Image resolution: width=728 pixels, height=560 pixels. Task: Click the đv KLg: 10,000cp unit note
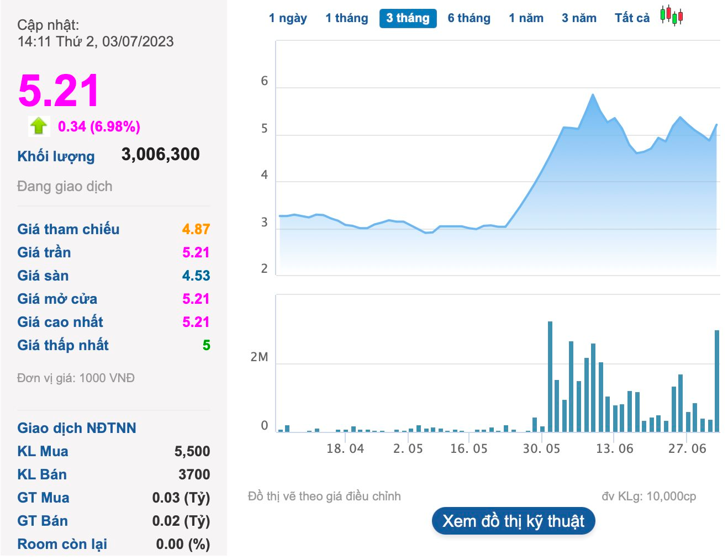[x=649, y=496]
